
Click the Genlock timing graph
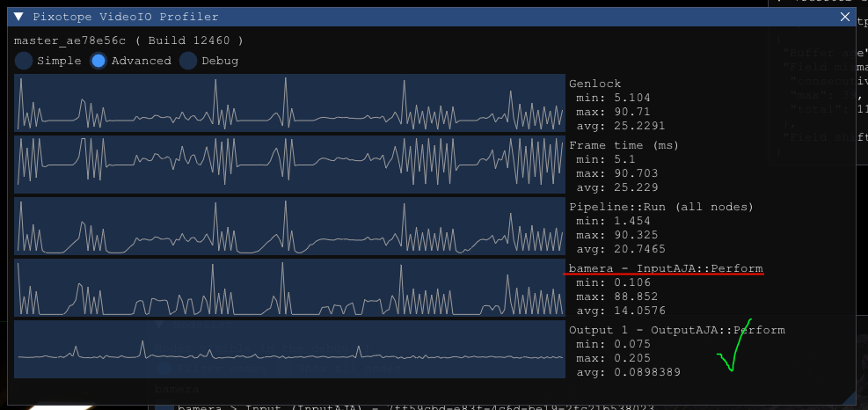click(x=289, y=103)
